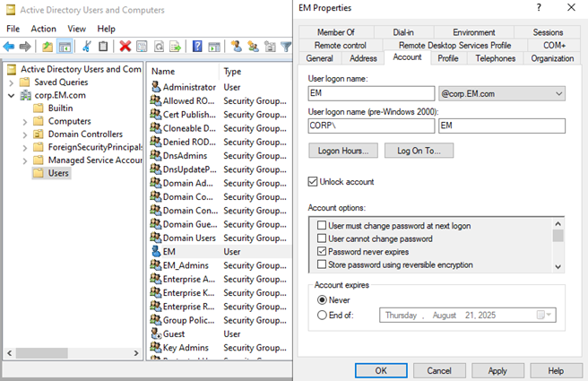Screen dimensions: 588x381
Task: Click OK in EM Properties
Action: [x=381, y=370]
